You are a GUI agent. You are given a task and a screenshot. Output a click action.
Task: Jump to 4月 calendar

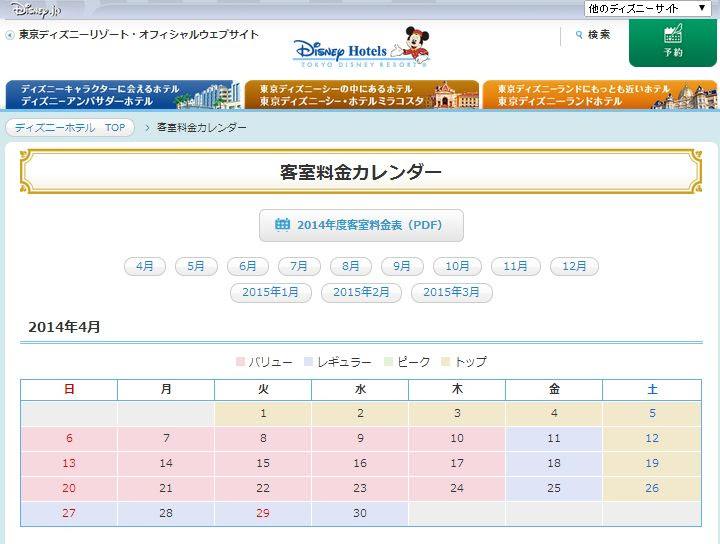(x=145, y=266)
